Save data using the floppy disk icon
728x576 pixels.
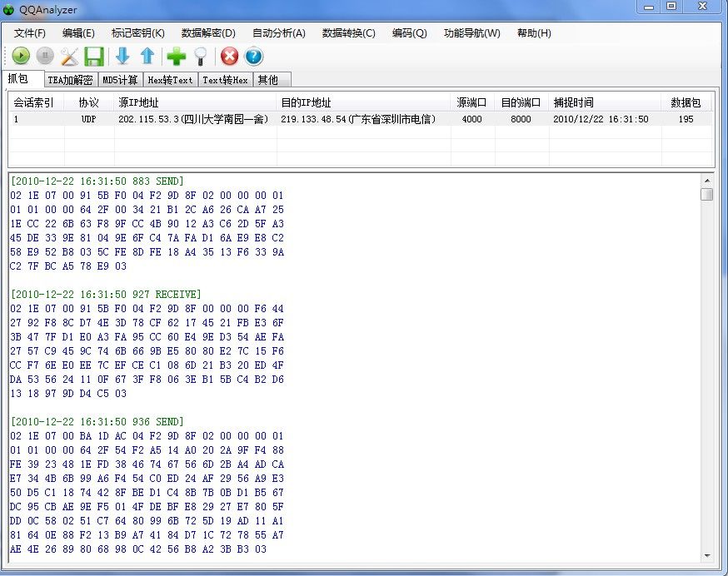93,57
